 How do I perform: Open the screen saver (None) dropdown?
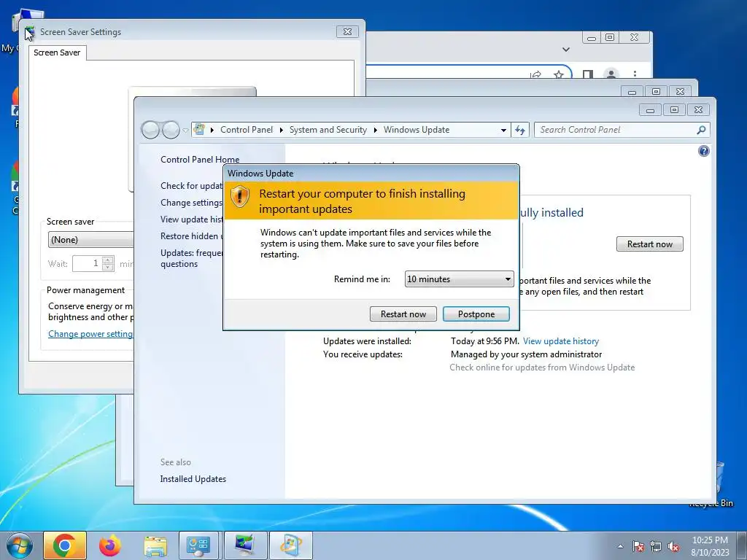pos(90,239)
